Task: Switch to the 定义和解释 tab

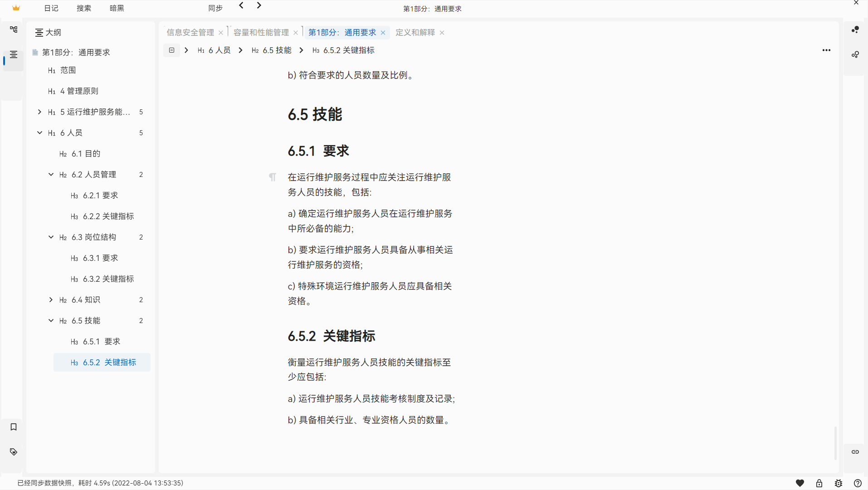Action: click(x=415, y=32)
